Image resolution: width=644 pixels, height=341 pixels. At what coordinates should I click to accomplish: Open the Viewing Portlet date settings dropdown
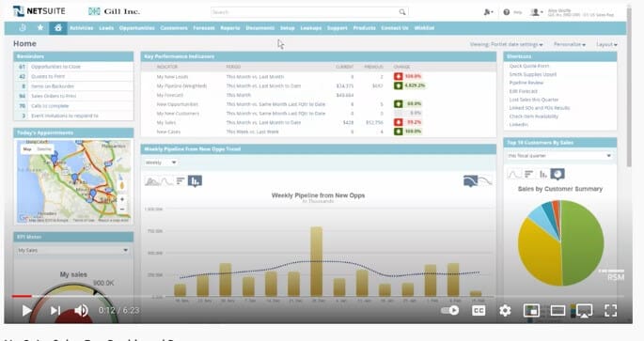(x=506, y=44)
